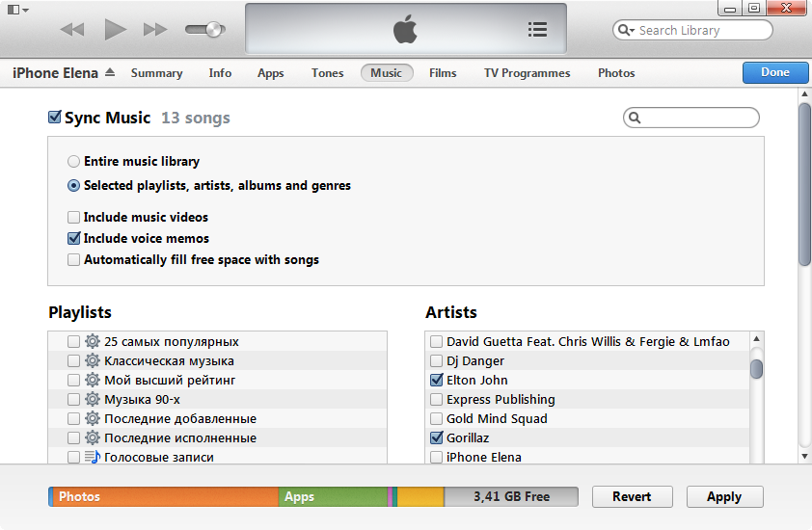Uncheck the Elton John artist

pyautogui.click(x=437, y=380)
